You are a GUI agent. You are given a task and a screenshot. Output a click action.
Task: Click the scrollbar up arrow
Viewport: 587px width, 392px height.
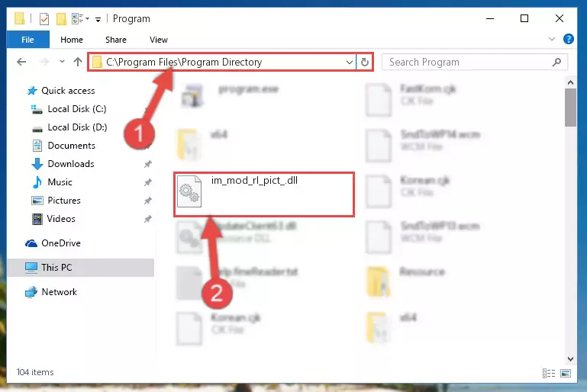(570, 82)
